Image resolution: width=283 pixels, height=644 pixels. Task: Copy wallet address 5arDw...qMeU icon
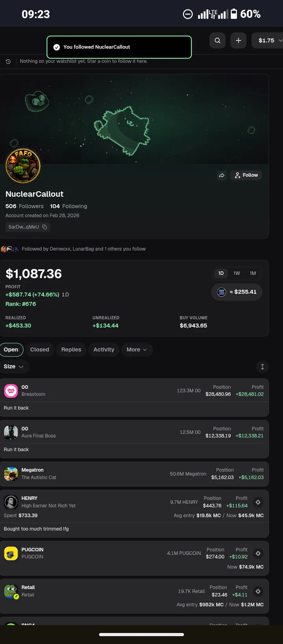click(44, 227)
